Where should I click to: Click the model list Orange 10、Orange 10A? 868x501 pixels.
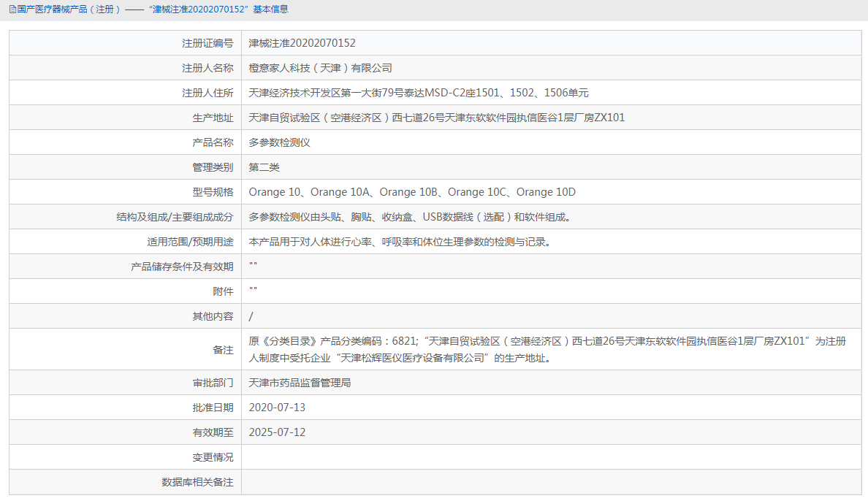pyautogui.click(x=412, y=192)
